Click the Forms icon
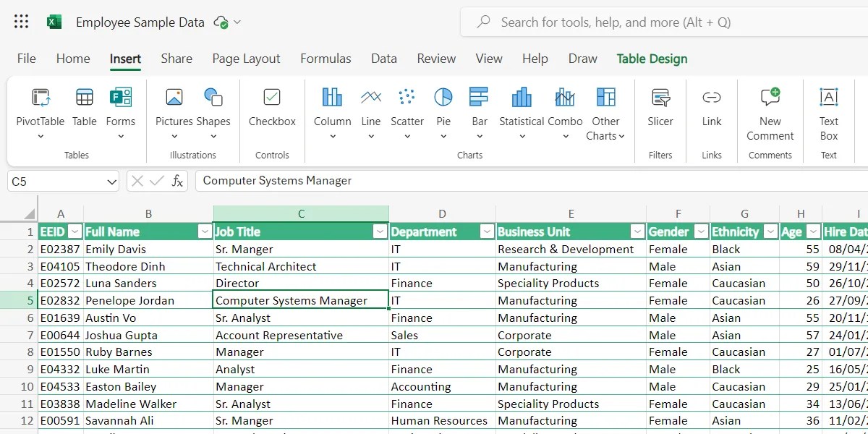 (x=121, y=109)
